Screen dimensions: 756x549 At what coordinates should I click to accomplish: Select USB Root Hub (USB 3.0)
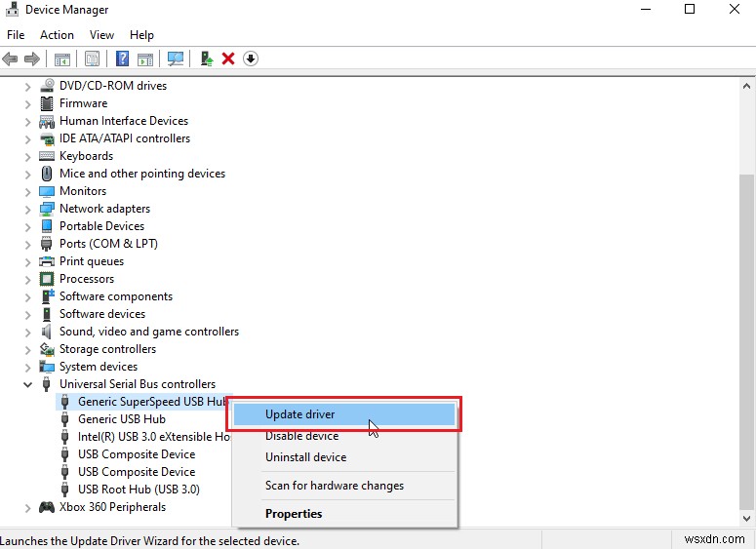139,490
